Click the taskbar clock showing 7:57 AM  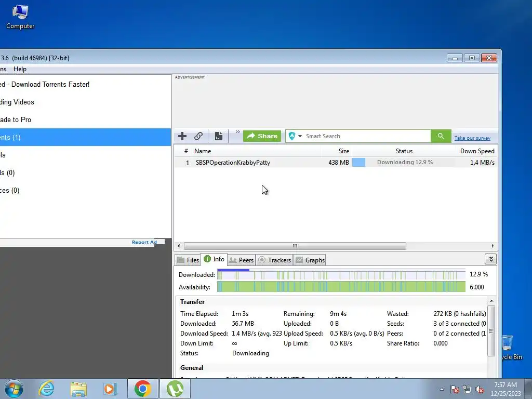coord(506,389)
